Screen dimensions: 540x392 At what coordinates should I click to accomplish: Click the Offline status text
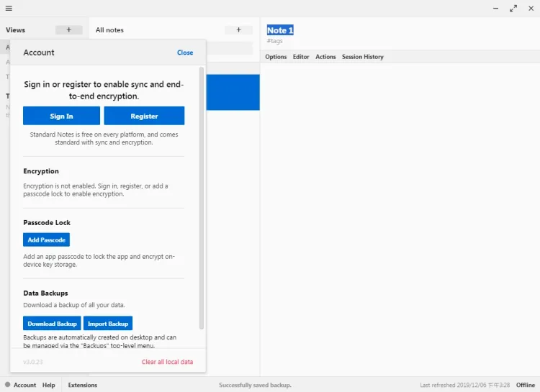pos(525,385)
